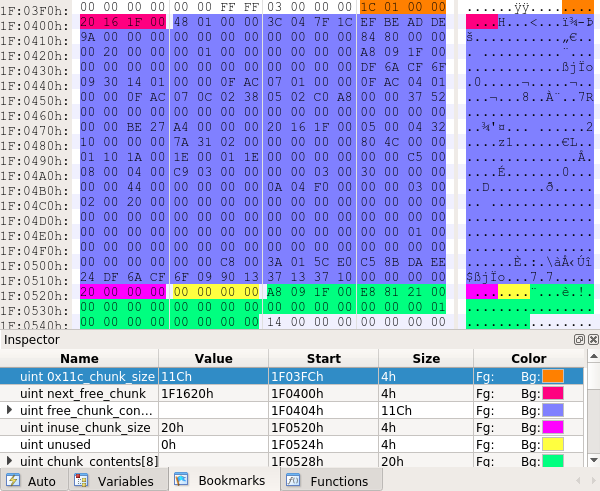Viewport: 600px width, 491px height.
Task: Click the Variables tab grid icon
Action: (x=81, y=480)
